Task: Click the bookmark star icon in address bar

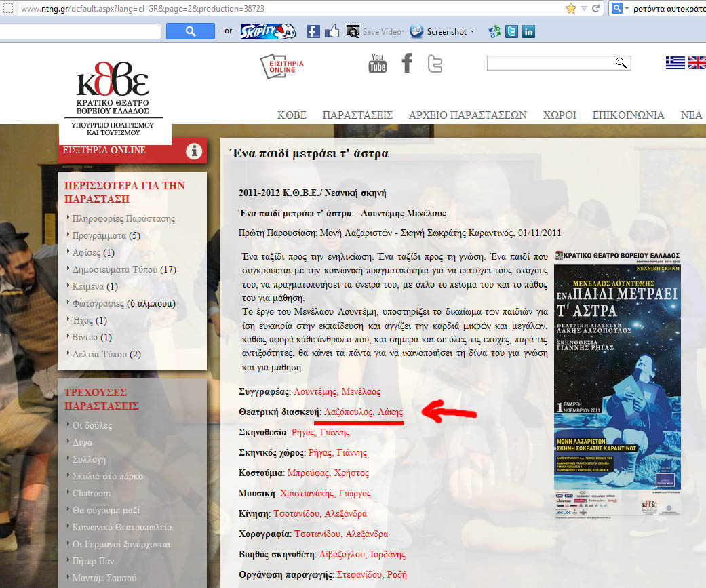Action: (571, 8)
